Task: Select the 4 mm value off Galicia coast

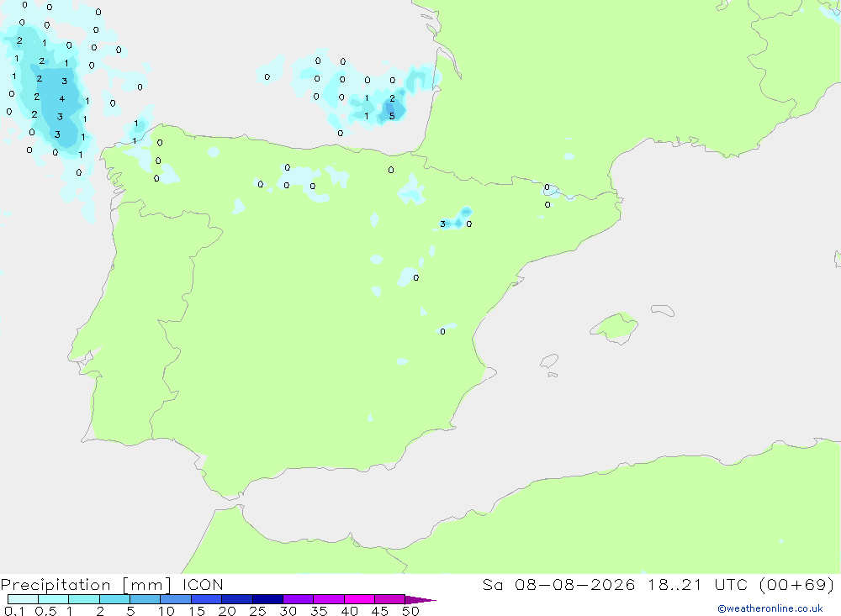Action: click(x=62, y=98)
